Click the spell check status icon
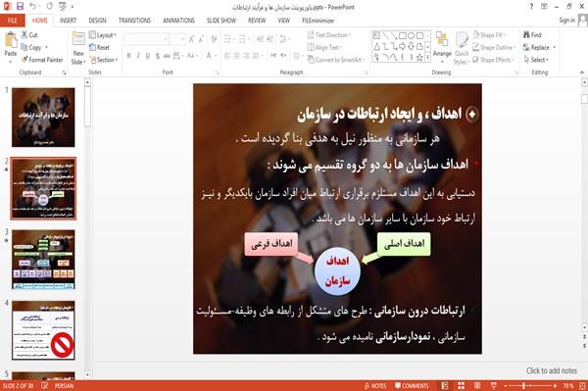This screenshot has height=391, width=588. pos(44,385)
